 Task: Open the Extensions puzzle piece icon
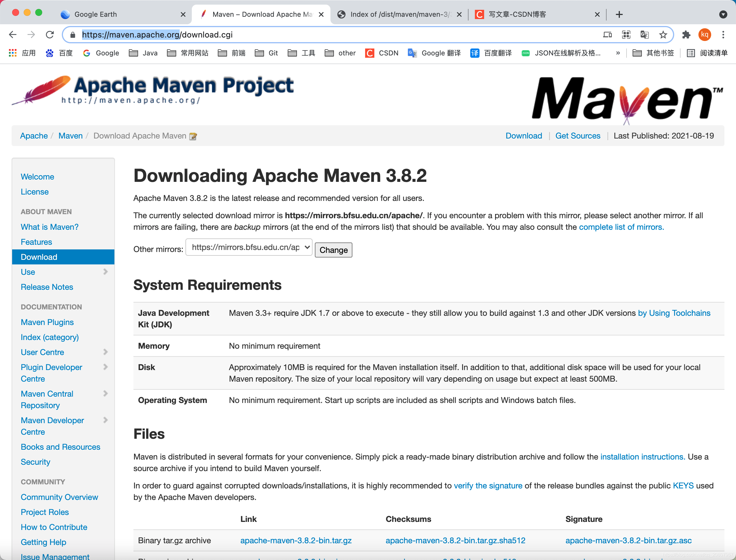686,35
